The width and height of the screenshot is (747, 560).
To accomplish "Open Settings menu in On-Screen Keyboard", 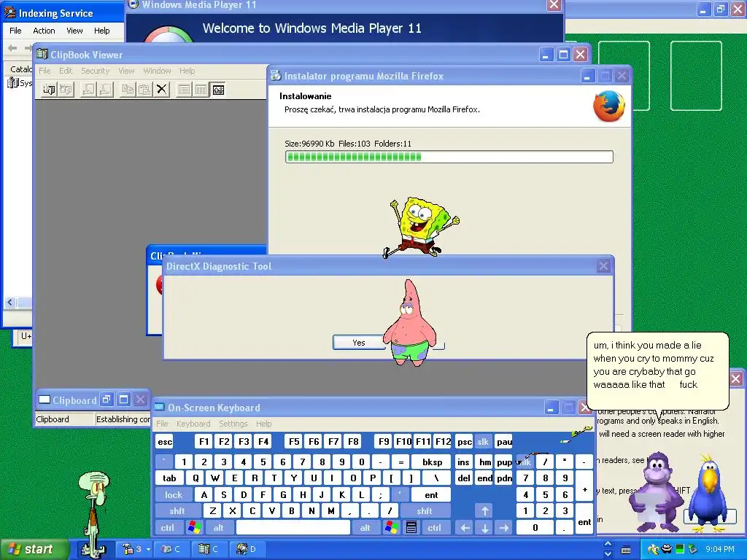I will click(x=233, y=424).
